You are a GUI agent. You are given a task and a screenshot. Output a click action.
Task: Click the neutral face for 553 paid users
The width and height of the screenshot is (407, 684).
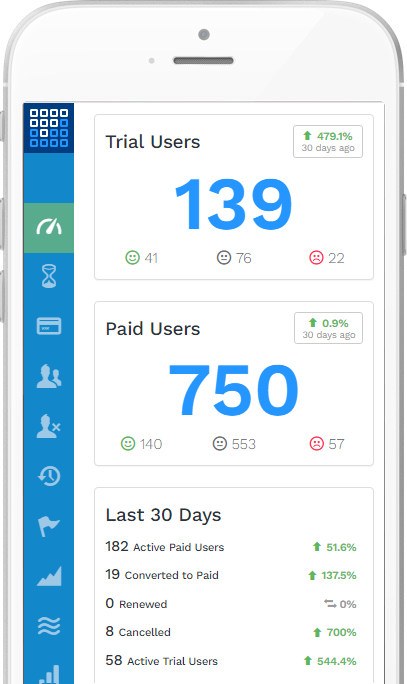[x=220, y=444]
